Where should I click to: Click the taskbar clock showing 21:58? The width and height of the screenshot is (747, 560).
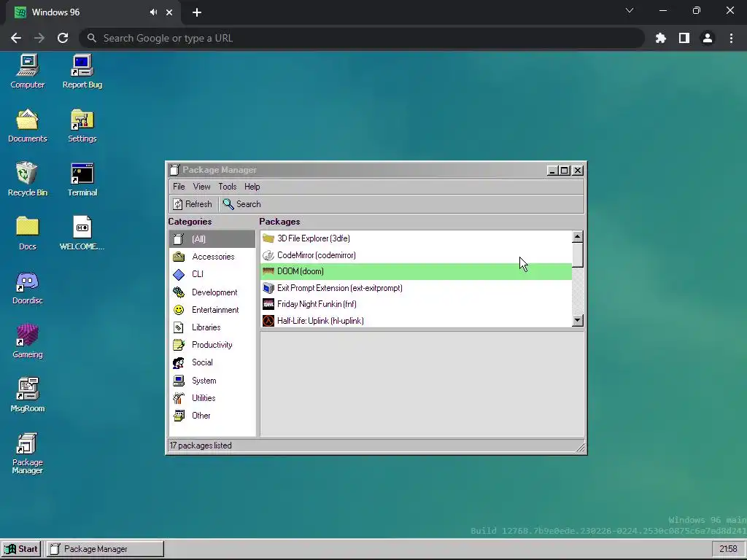[x=728, y=549]
